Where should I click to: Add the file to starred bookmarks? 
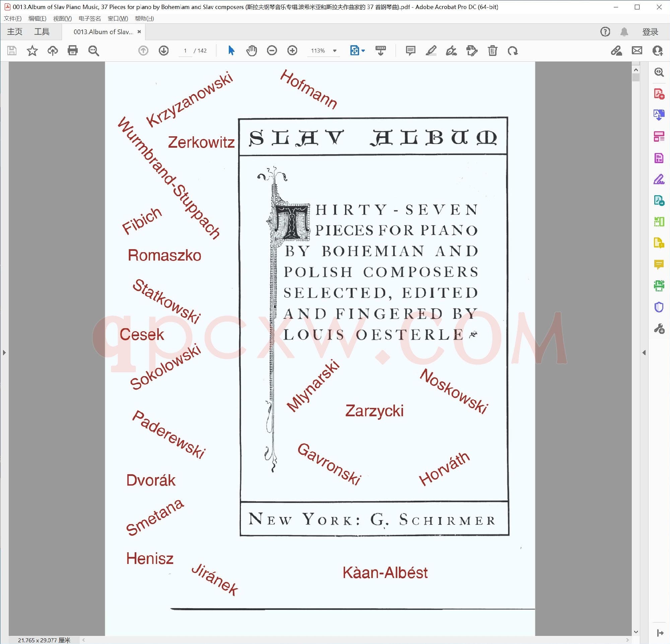(x=32, y=51)
